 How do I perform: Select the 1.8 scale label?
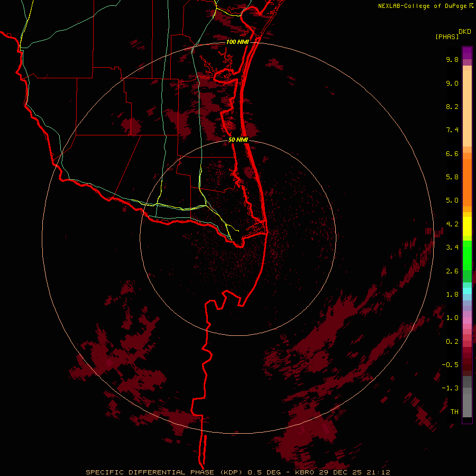(x=452, y=294)
